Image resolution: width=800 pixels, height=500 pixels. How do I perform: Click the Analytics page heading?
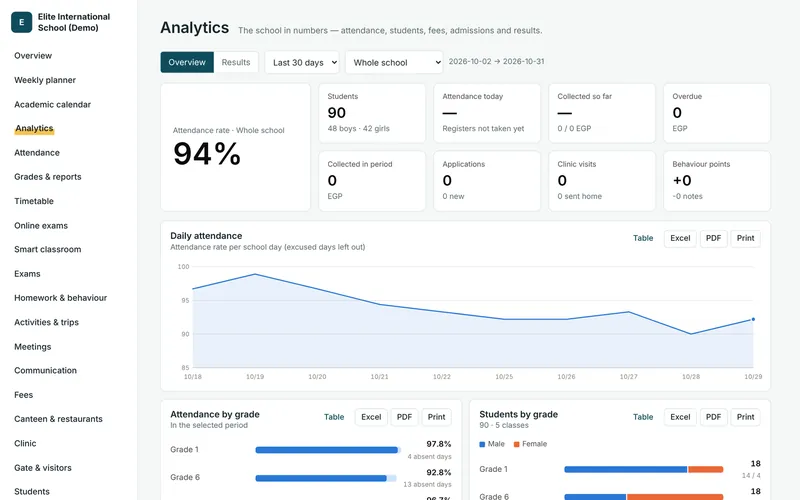pos(194,28)
